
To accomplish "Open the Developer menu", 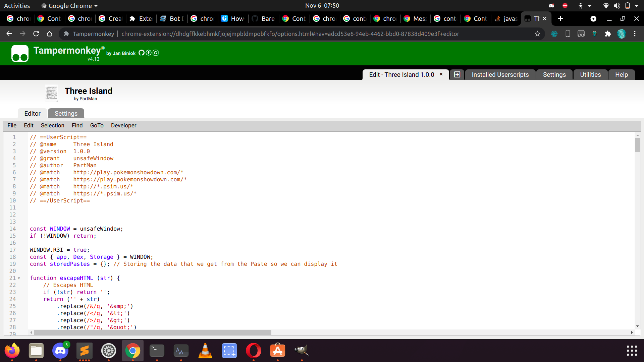I will (x=124, y=125).
